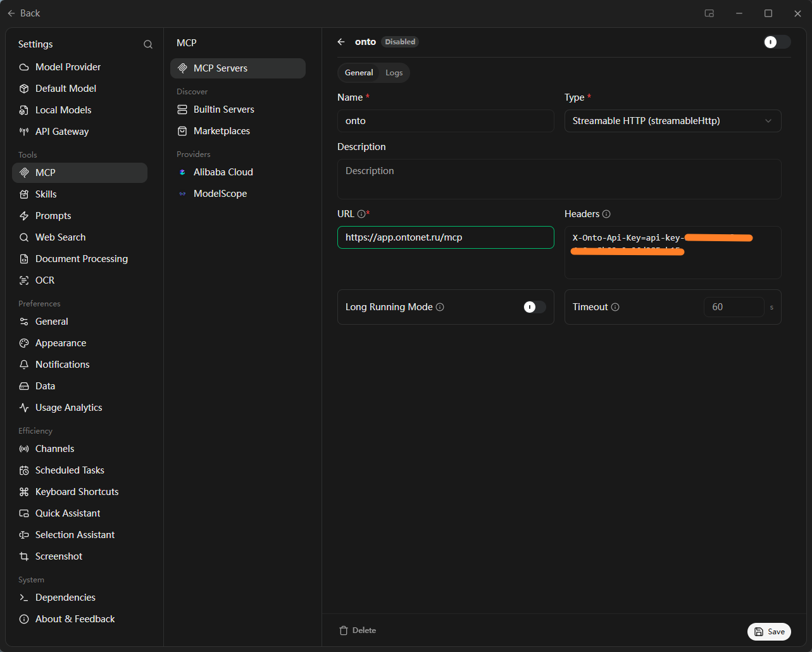
Task: Save the MCP server settings
Action: click(769, 631)
